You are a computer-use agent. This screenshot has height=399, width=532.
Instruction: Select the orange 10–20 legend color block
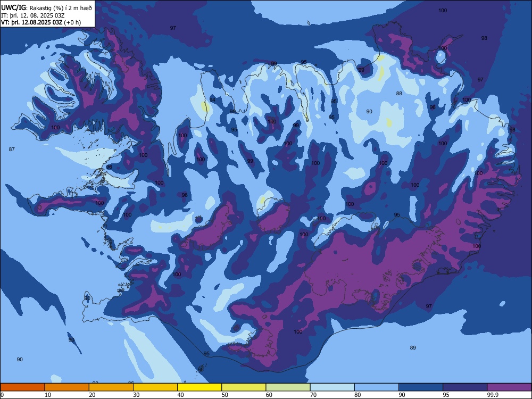coord(67,387)
